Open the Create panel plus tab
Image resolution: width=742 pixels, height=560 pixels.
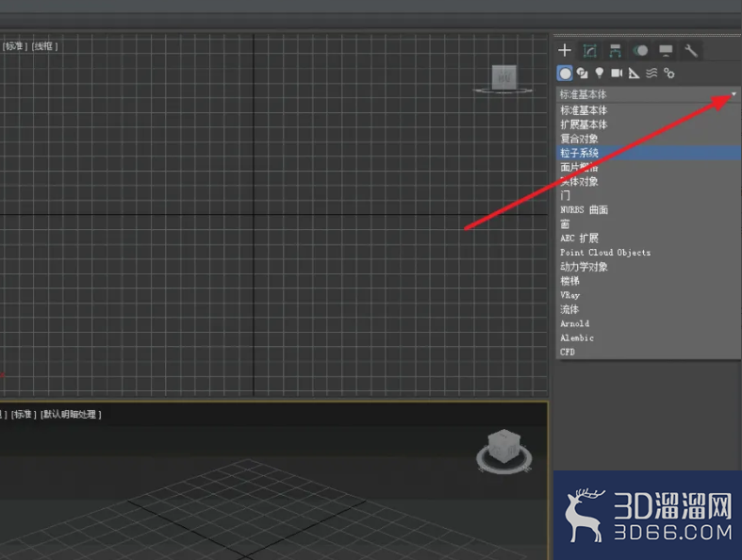pyautogui.click(x=565, y=50)
